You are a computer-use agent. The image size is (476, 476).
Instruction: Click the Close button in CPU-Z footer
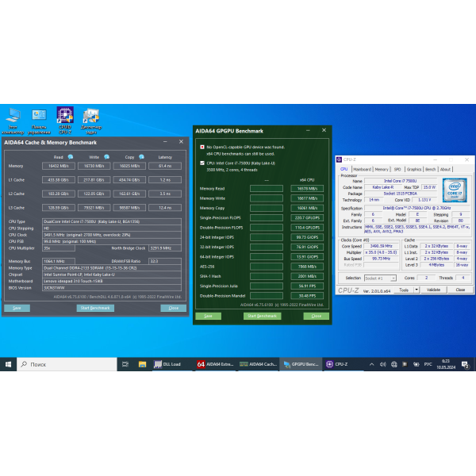(x=460, y=290)
